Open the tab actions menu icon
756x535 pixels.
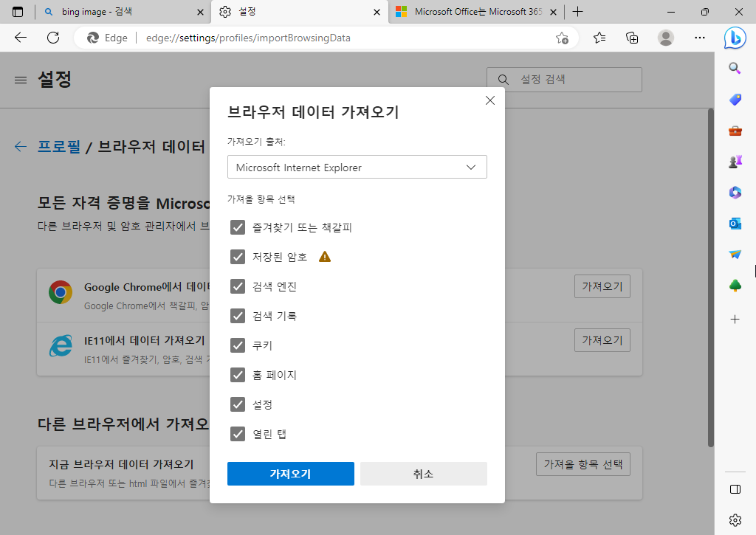(18, 12)
